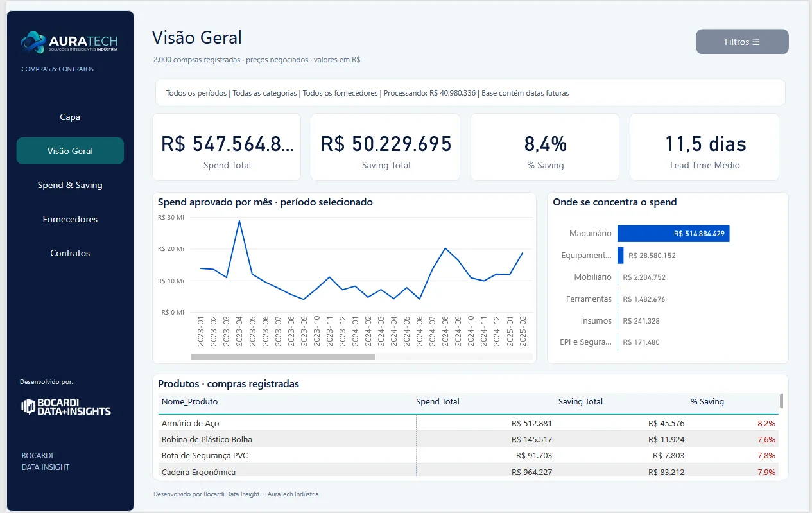Select the Armário de Aço row

tap(468, 423)
